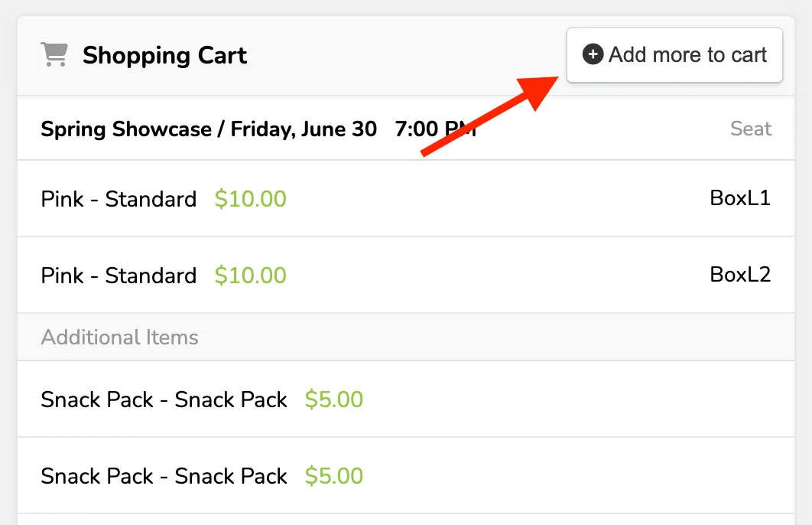Select the Shopping Cart heading
The height and width of the screenshot is (525, 812).
tap(164, 55)
